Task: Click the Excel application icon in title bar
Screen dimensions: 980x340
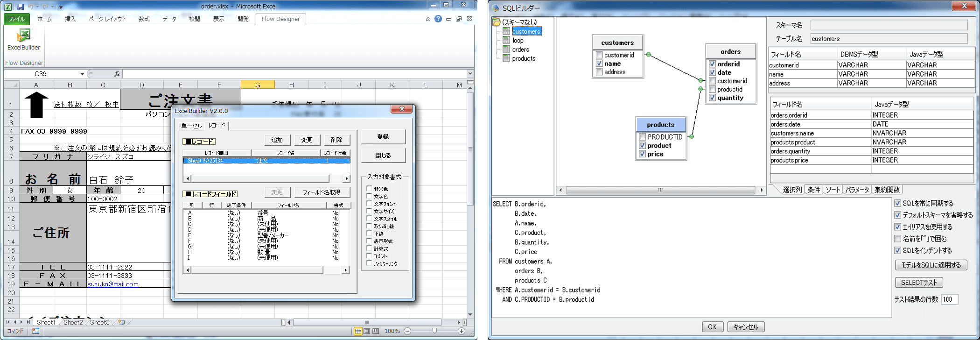Action: click(8, 7)
